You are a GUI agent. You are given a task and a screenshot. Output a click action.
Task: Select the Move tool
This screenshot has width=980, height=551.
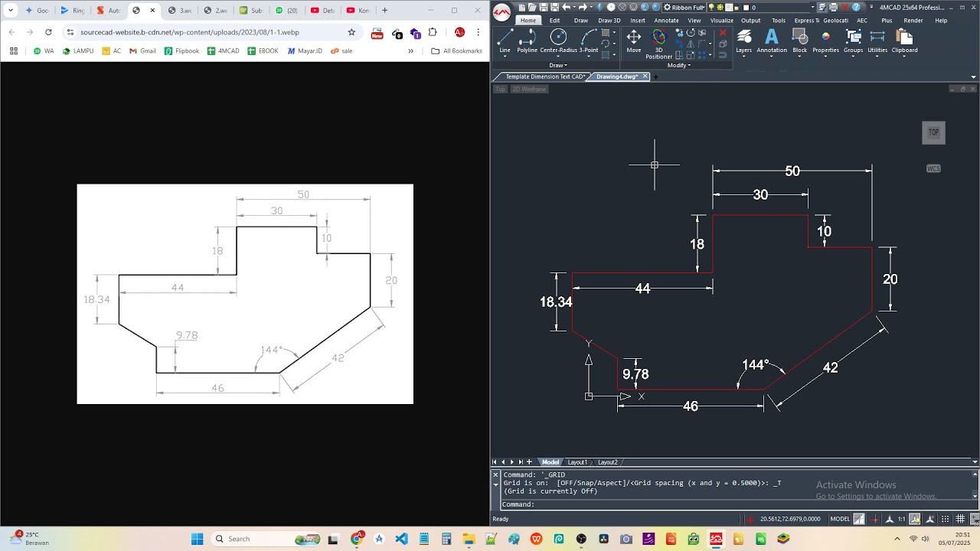(634, 41)
